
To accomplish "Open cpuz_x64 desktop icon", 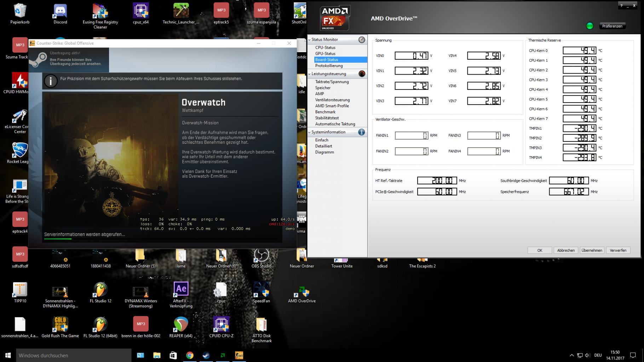I will (x=141, y=13).
